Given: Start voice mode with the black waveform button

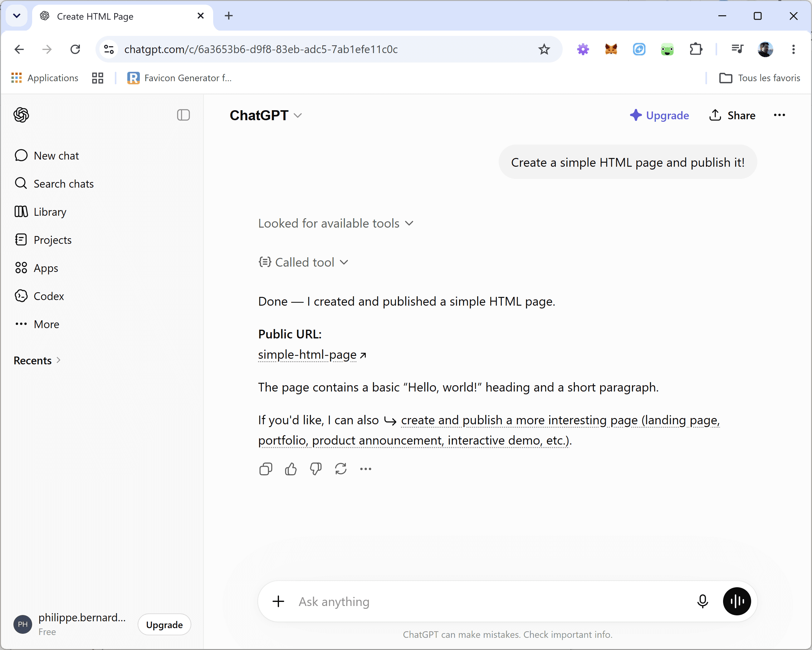Looking at the screenshot, I should [737, 601].
